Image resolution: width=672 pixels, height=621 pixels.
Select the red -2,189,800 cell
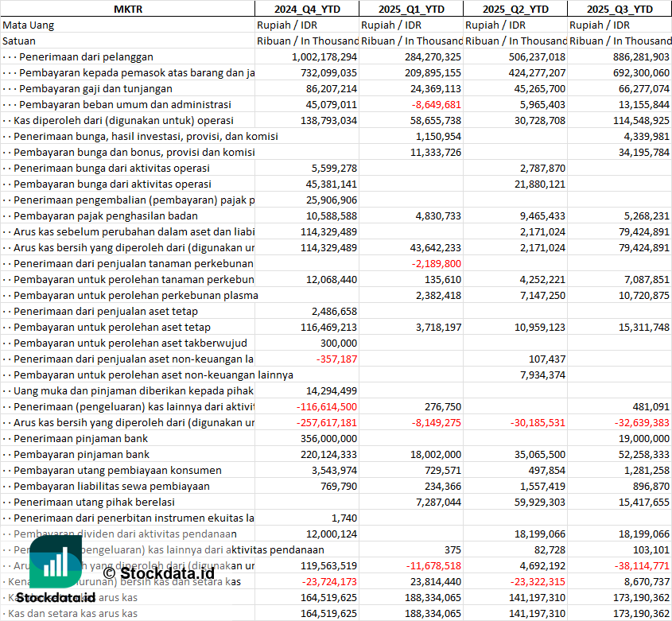(436, 263)
